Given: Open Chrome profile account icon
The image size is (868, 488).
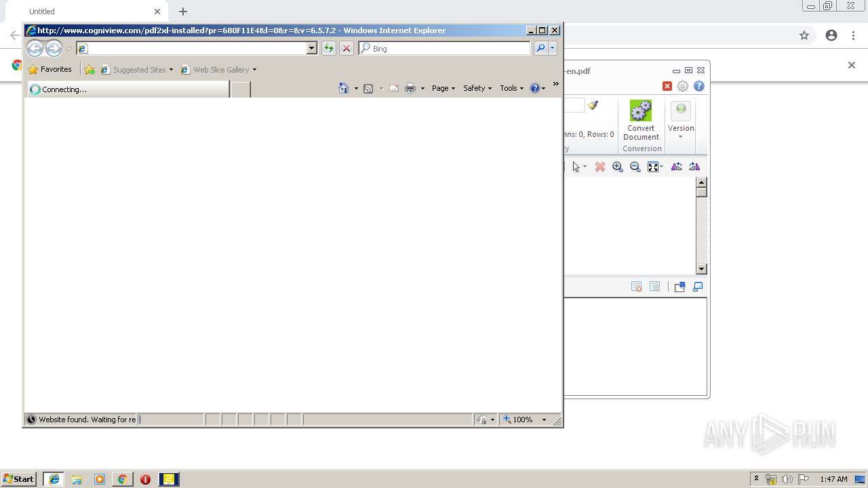Looking at the screenshot, I should 831,35.
